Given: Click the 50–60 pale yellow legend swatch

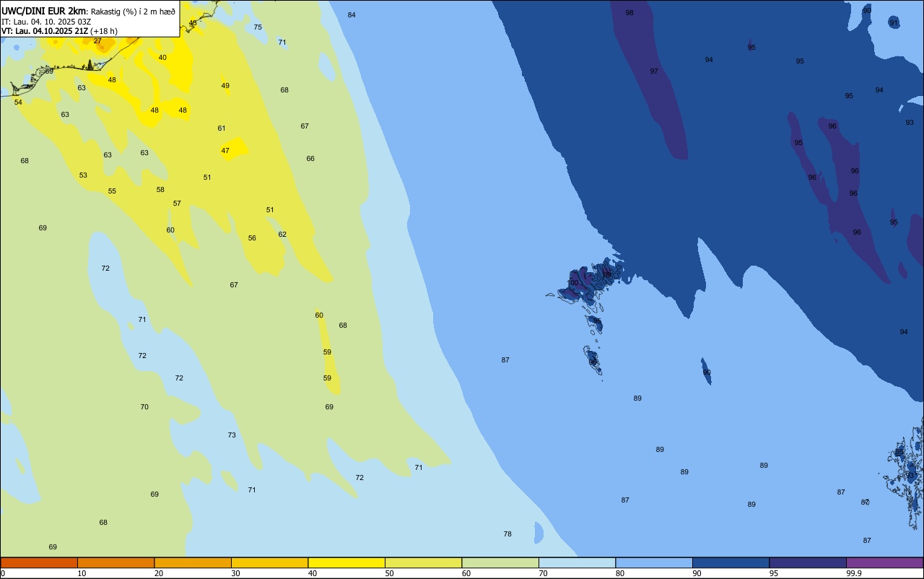Looking at the screenshot, I should coord(423,562).
